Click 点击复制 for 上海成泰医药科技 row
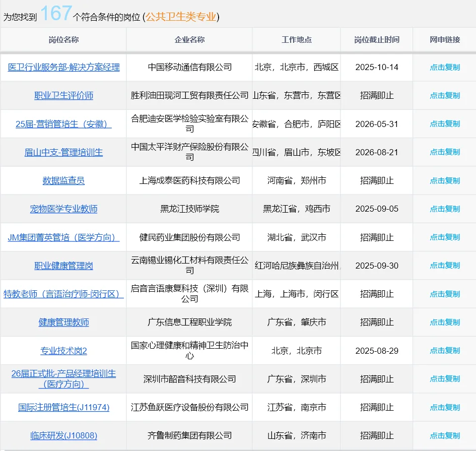Screen dimensions: 476x451 [x=445, y=180]
